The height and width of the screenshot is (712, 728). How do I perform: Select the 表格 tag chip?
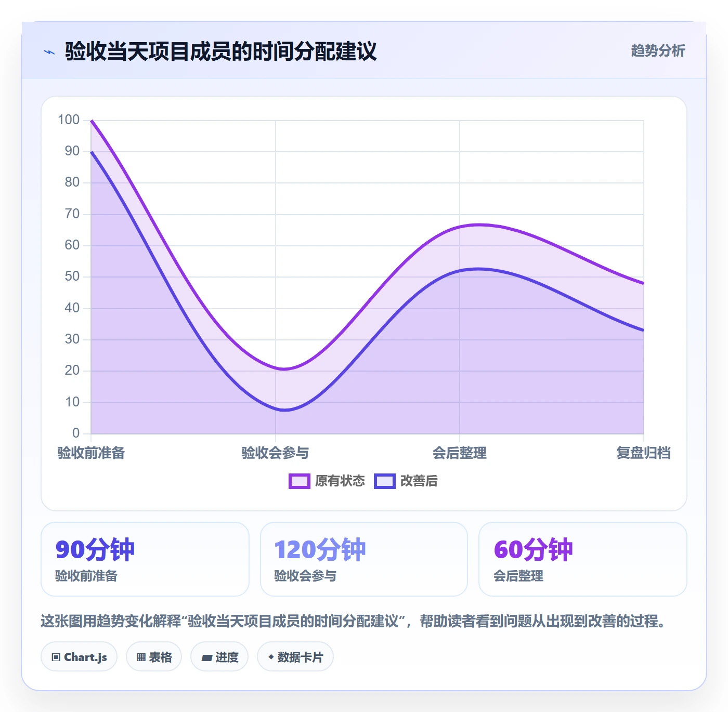click(x=154, y=657)
